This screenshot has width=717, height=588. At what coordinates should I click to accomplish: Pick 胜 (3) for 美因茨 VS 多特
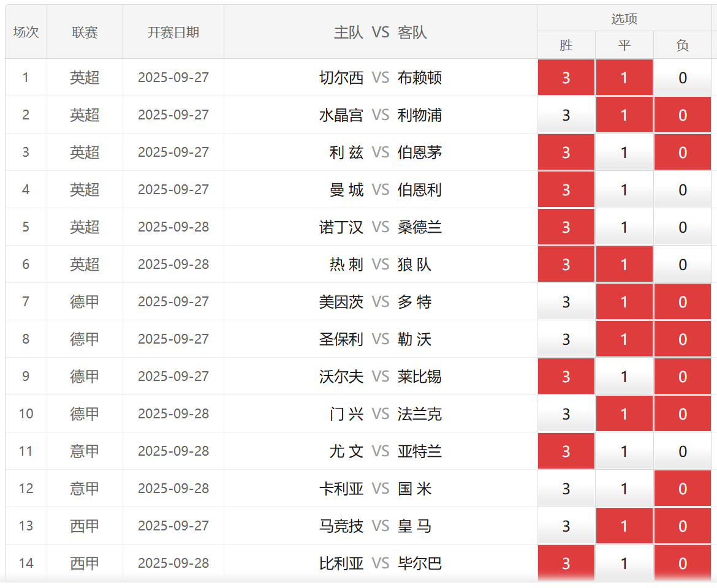pyautogui.click(x=566, y=302)
